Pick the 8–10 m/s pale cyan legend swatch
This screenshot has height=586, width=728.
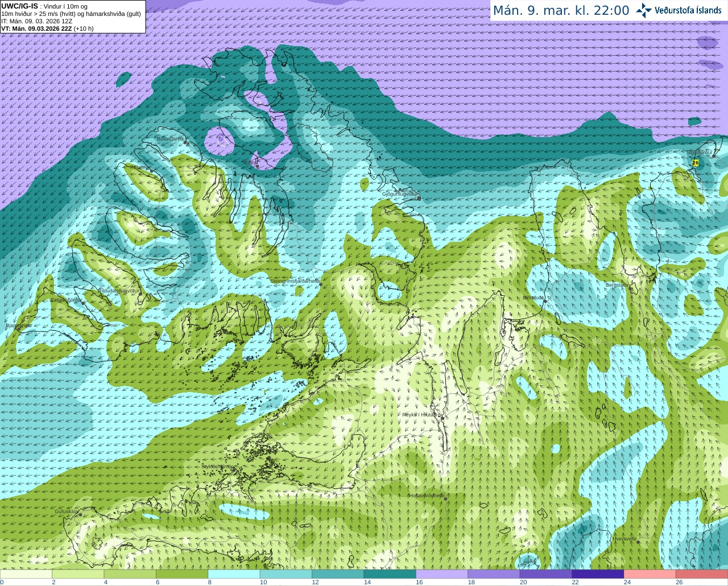pyautogui.click(x=234, y=574)
